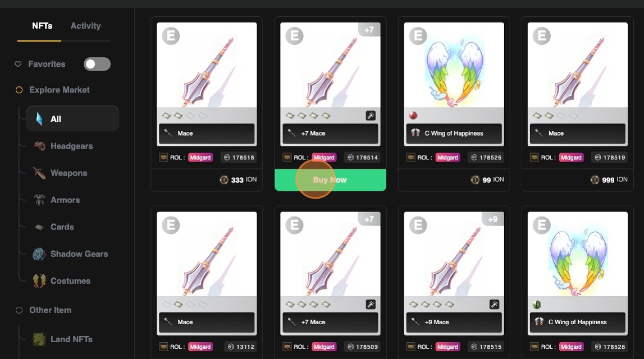This screenshot has width=644, height=359.
Task: Open the Land NFTs icon
Action: (39, 339)
